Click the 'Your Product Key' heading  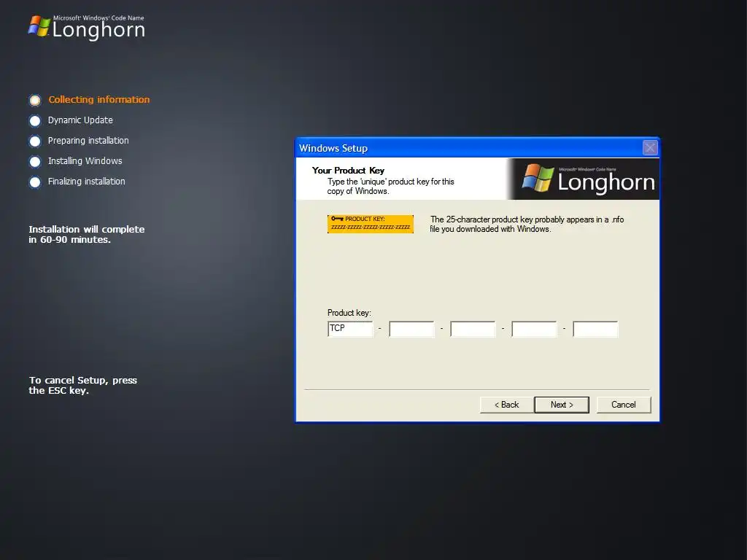[x=348, y=171]
